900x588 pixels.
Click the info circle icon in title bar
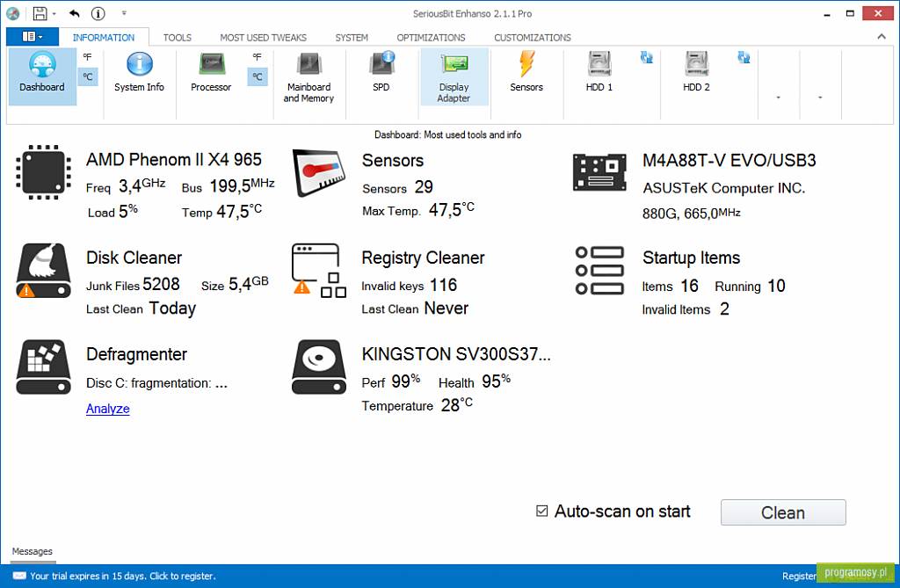98,13
